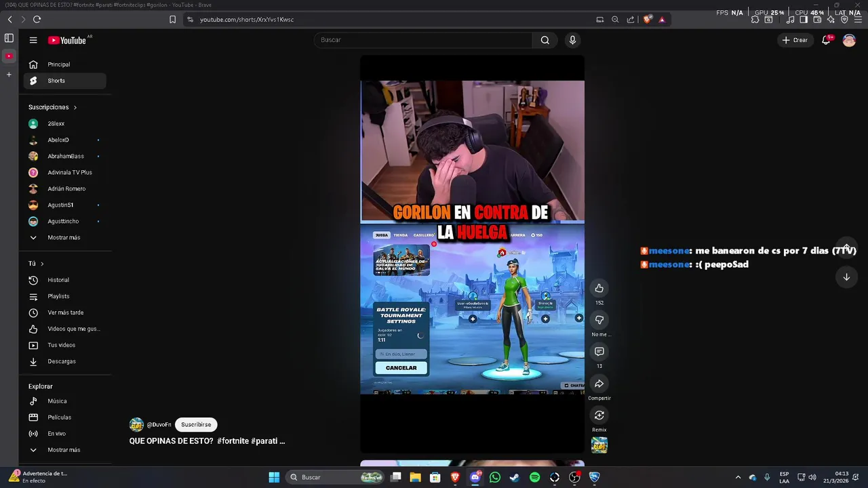Screen dimensions: 868x488
Task: Open Spotify from the taskbar
Action: (534, 477)
